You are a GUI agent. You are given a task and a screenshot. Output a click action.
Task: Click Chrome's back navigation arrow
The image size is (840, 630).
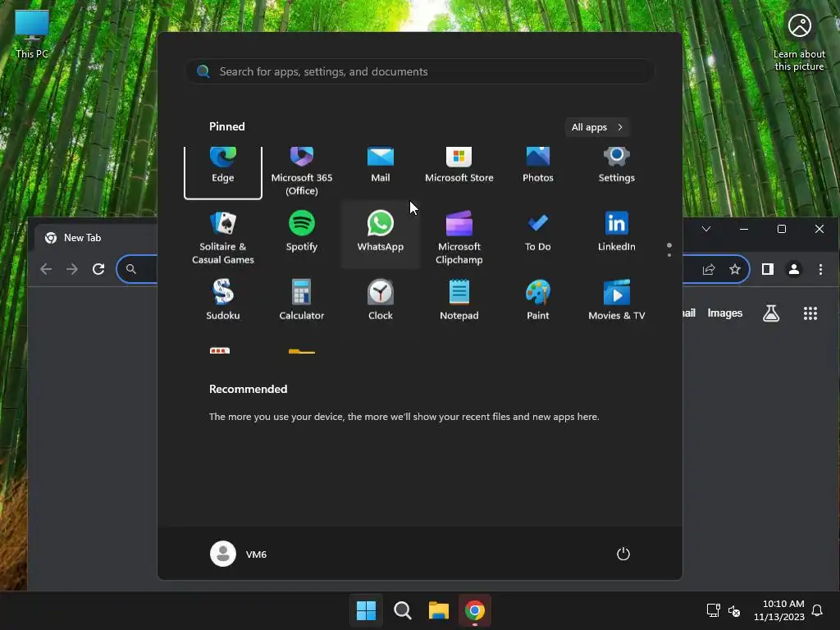tap(46, 269)
